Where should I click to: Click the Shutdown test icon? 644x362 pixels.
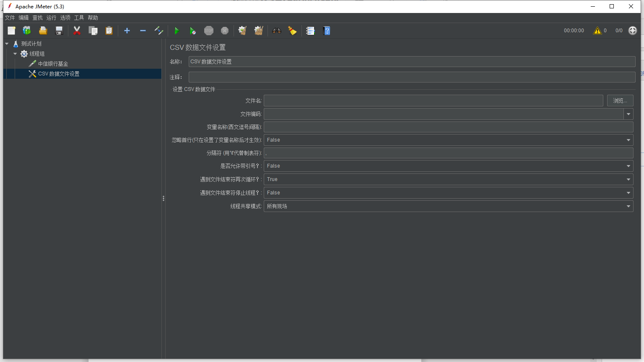tap(225, 31)
